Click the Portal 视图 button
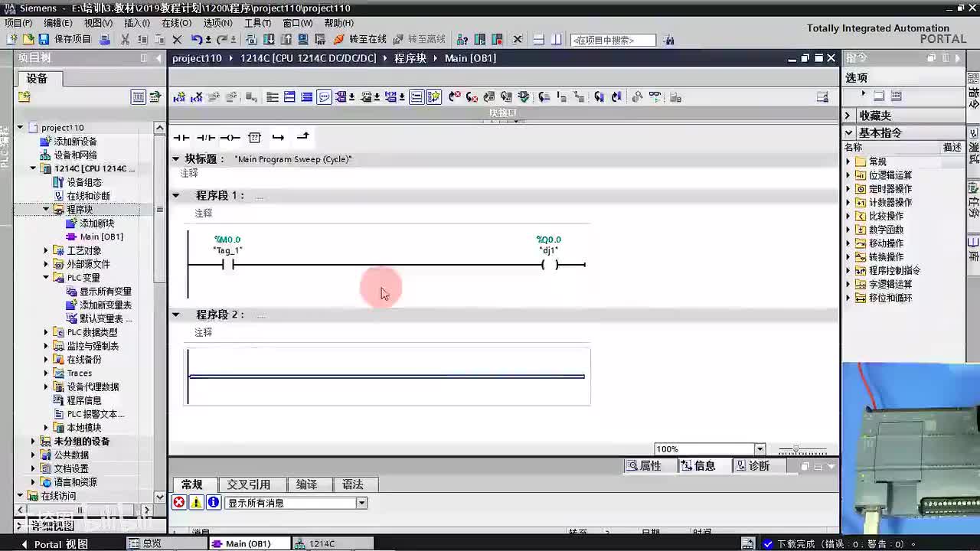Viewport: 980px width, 551px height. tap(55, 544)
